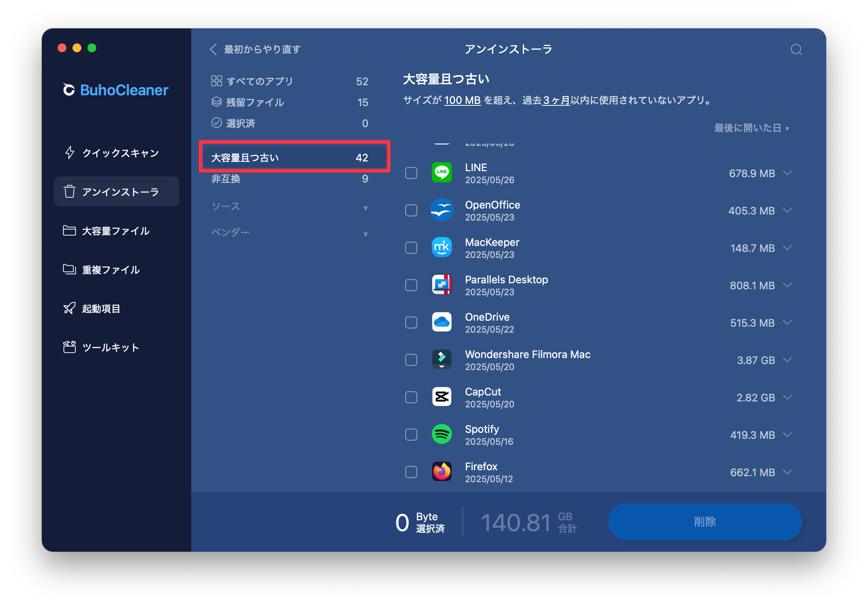Expand the OpenOffice details chevron
868x607 pixels.
coord(787,210)
